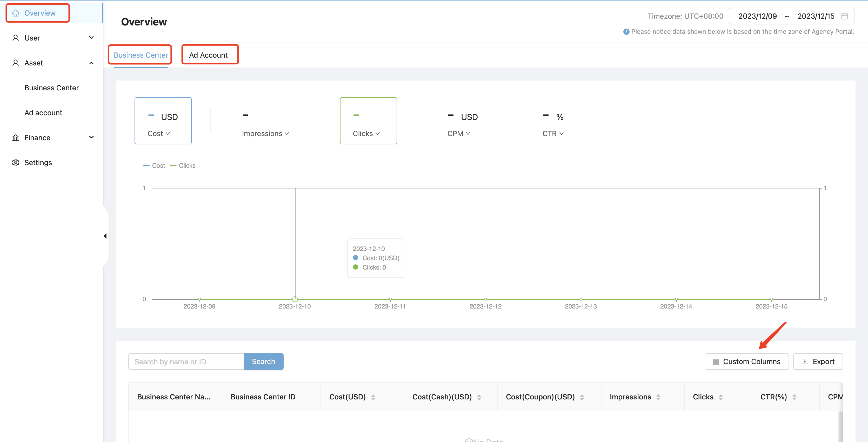Click the calendar icon in date range

click(844, 16)
